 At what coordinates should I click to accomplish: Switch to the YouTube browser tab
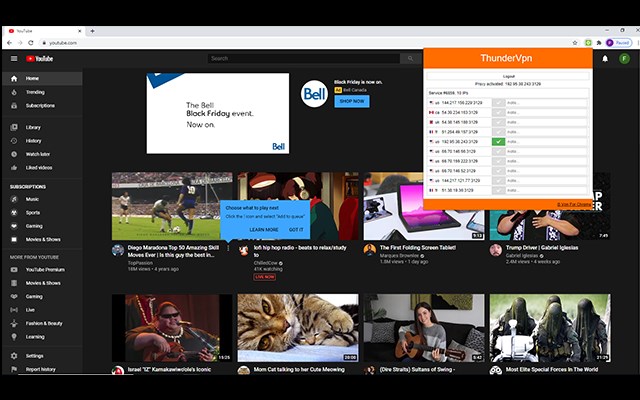(45, 31)
